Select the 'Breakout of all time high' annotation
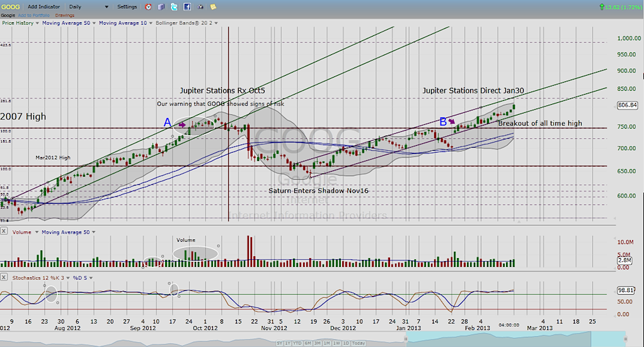 pos(540,123)
